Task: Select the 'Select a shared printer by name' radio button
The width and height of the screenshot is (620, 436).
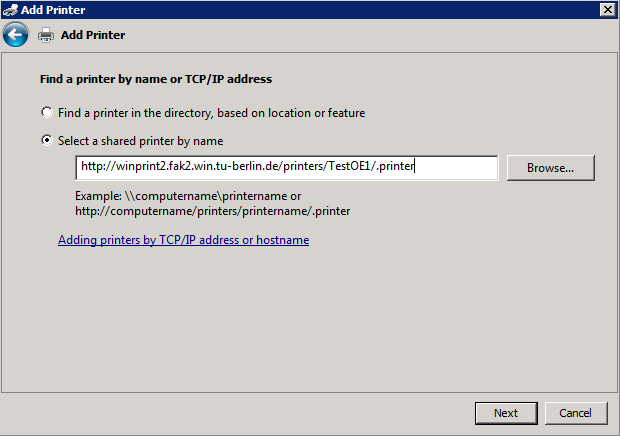Action: (x=46, y=141)
